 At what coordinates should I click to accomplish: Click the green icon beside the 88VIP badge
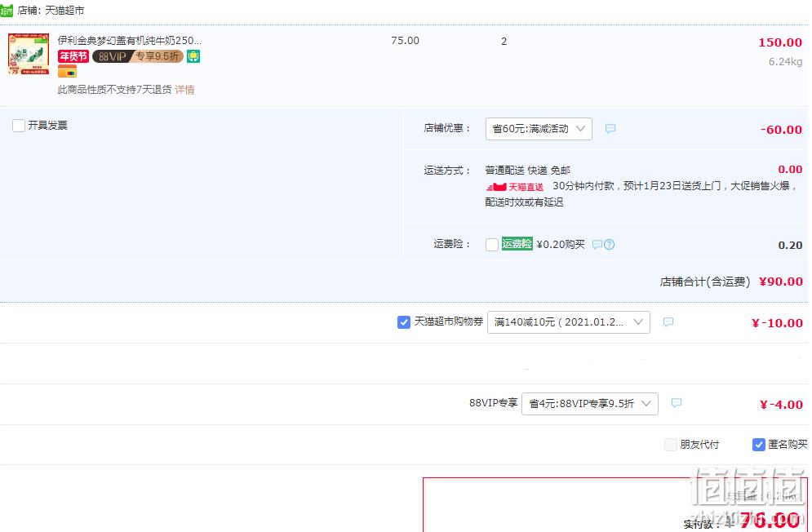click(193, 56)
